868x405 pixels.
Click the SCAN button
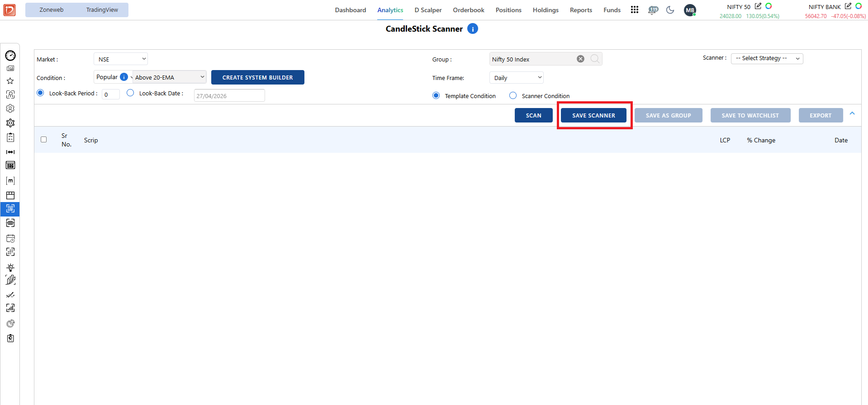point(533,116)
